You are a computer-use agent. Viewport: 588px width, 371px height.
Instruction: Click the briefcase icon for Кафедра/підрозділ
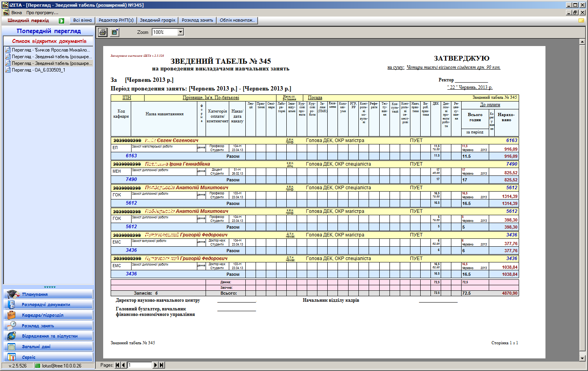click(11, 315)
